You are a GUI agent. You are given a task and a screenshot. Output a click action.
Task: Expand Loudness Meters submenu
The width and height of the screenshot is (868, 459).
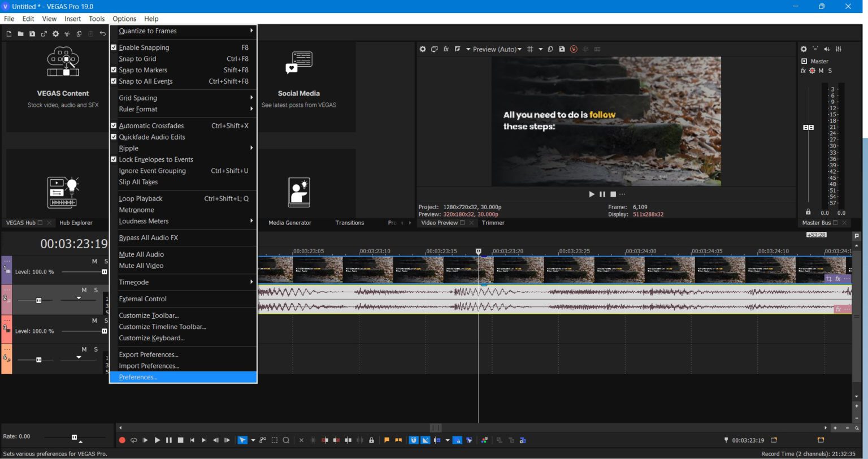[184, 221]
